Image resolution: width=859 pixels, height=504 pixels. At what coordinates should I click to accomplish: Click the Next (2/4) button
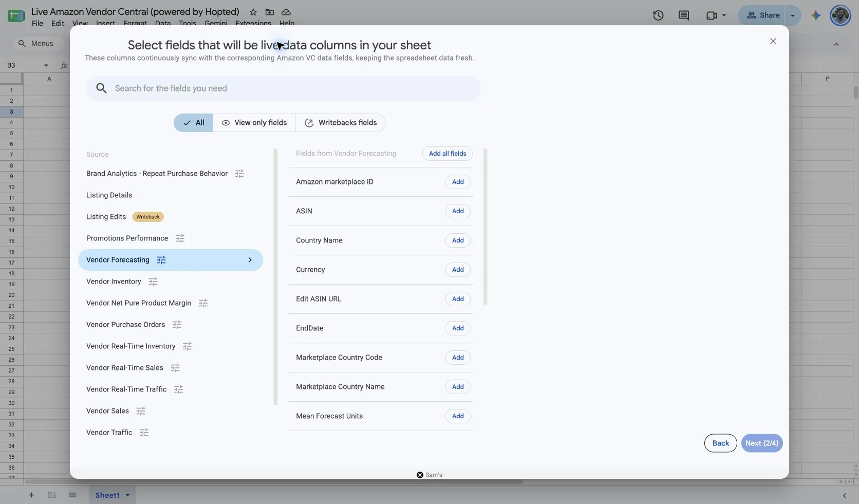point(762,443)
